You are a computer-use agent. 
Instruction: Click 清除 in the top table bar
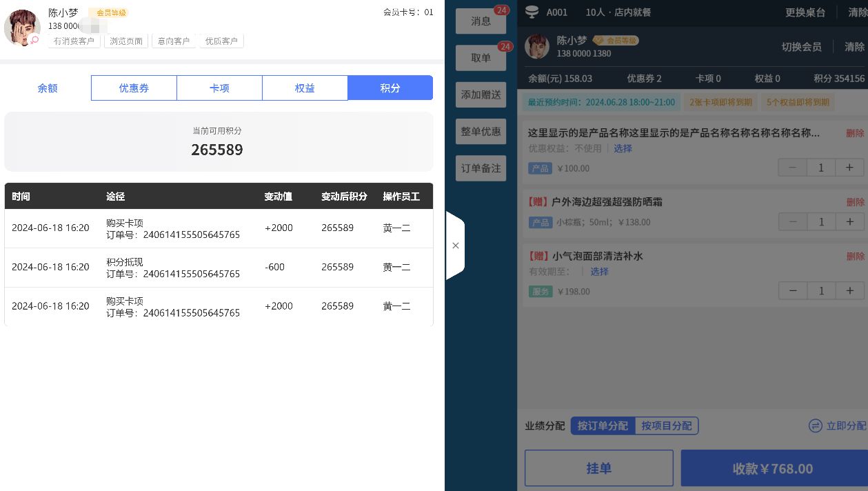(x=858, y=12)
